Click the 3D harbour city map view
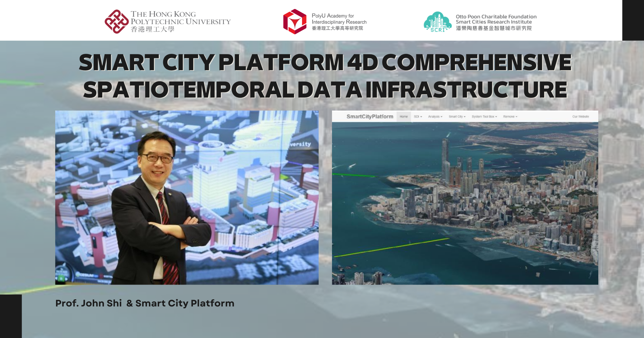Screen dimensions: 644x338 [465, 203]
